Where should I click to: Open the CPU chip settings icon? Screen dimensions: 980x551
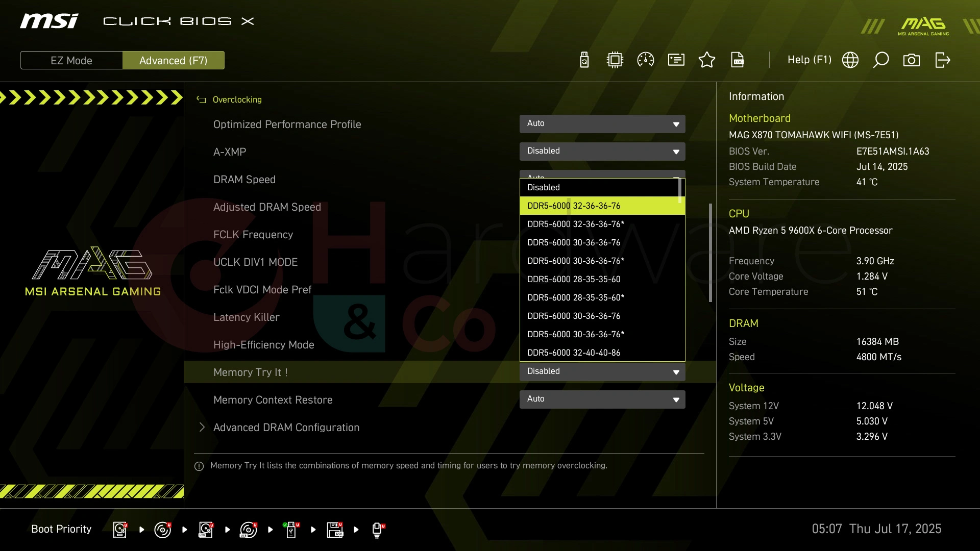click(x=615, y=60)
